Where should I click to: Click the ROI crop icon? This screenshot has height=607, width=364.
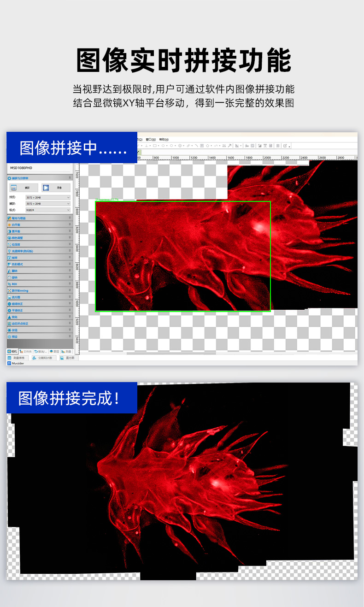(x=9, y=284)
